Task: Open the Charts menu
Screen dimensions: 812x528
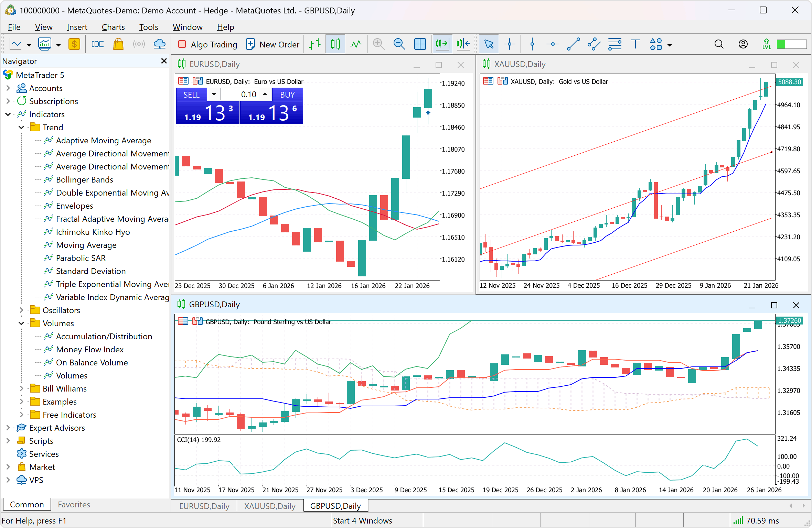Action: (x=113, y=27)
